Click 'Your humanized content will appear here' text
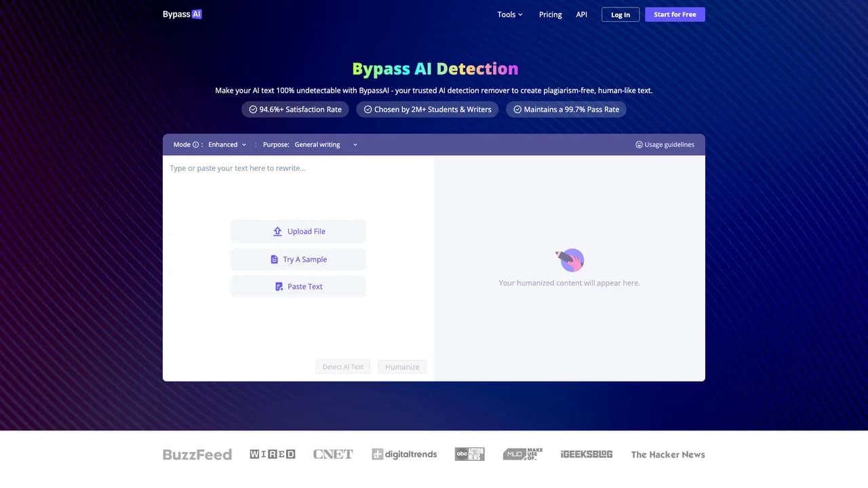 (570, 283)
